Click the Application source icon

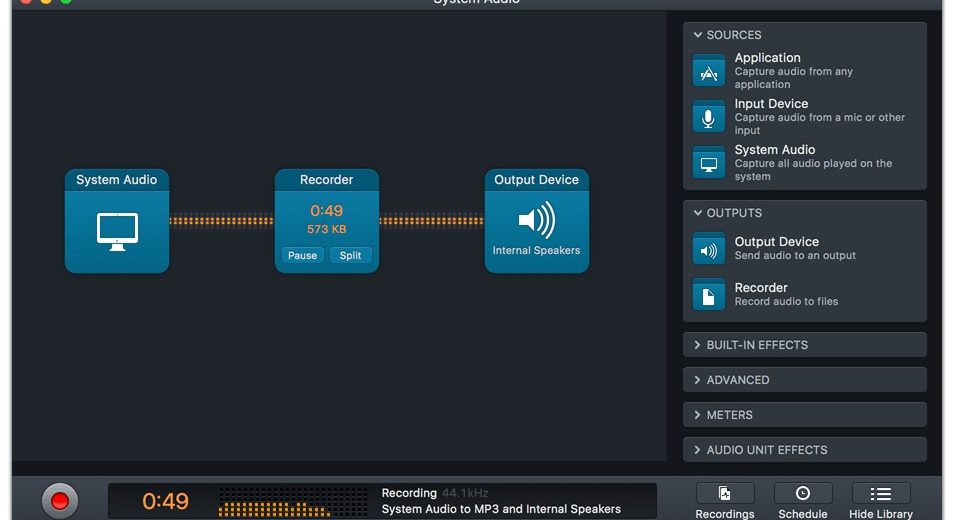tap(709, 71)
